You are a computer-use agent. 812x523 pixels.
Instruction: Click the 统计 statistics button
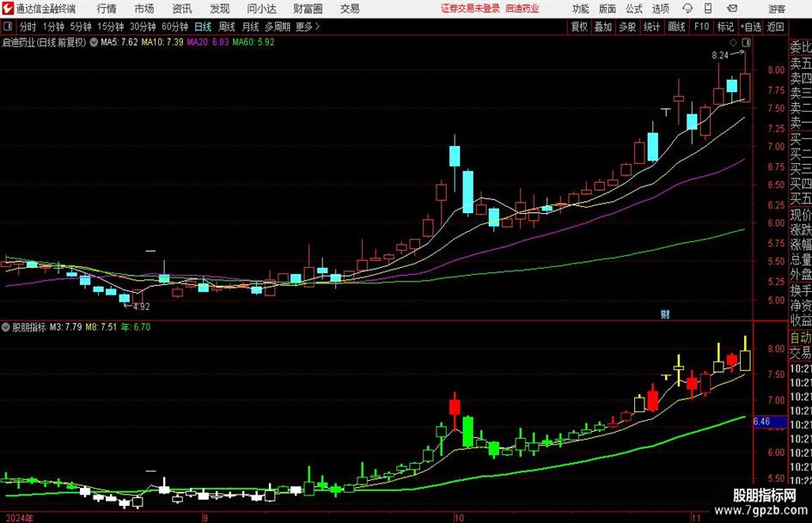coord(651,27)
